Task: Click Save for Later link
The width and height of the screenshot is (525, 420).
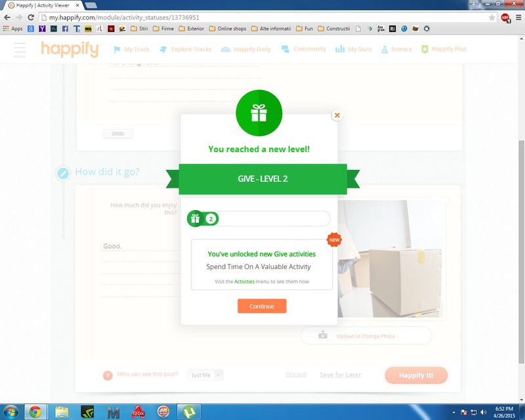Action: (340, 375)
